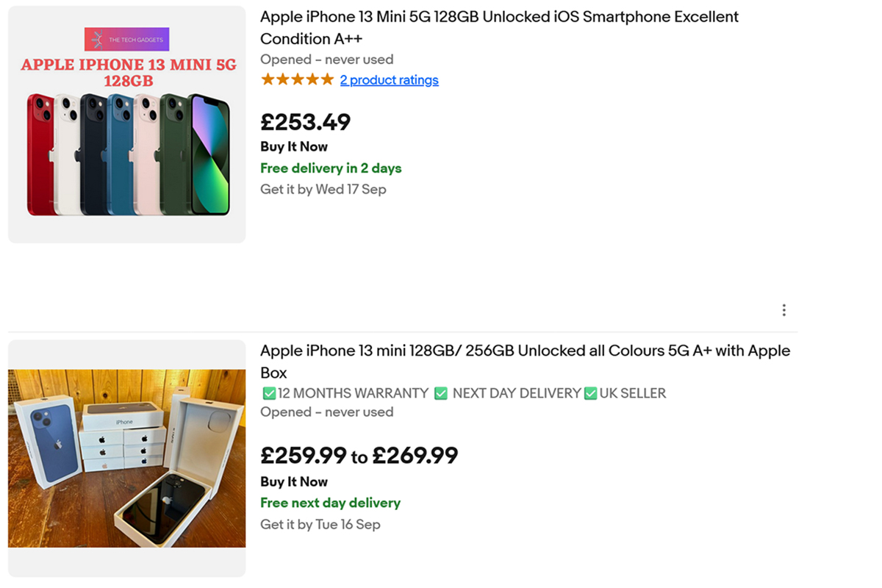
Task: Click the £253.49 price
Action: [x=305, y=122]
